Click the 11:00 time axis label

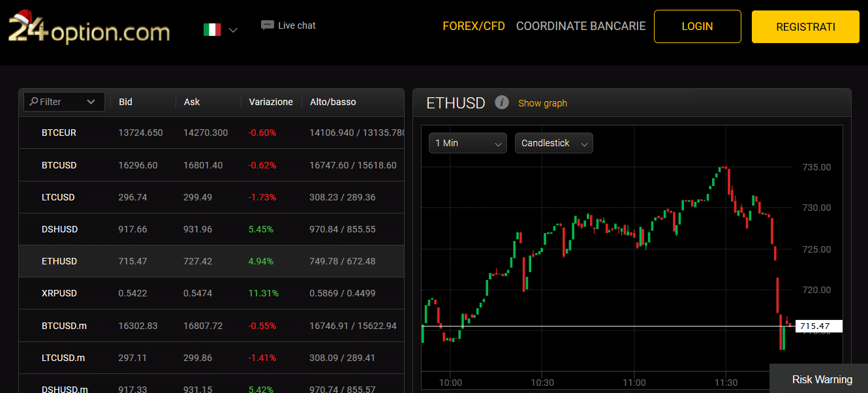[634, 383]
